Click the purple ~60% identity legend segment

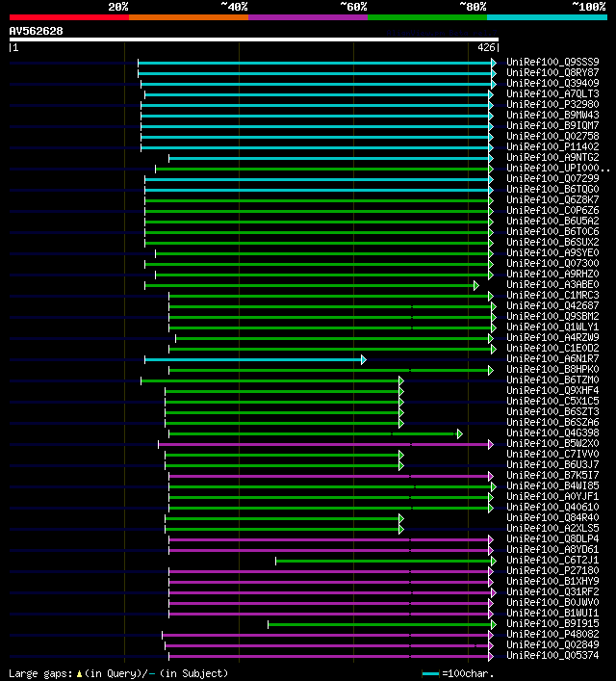308,17
